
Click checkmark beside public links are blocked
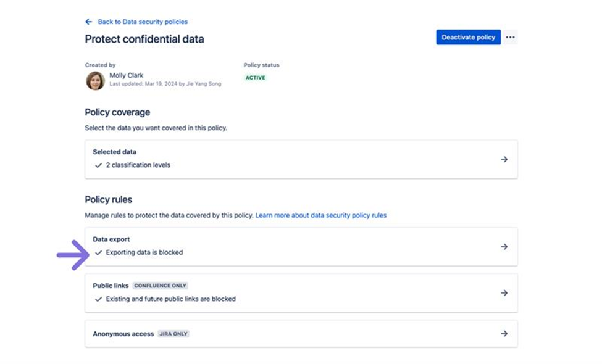(x=99, y=299)
